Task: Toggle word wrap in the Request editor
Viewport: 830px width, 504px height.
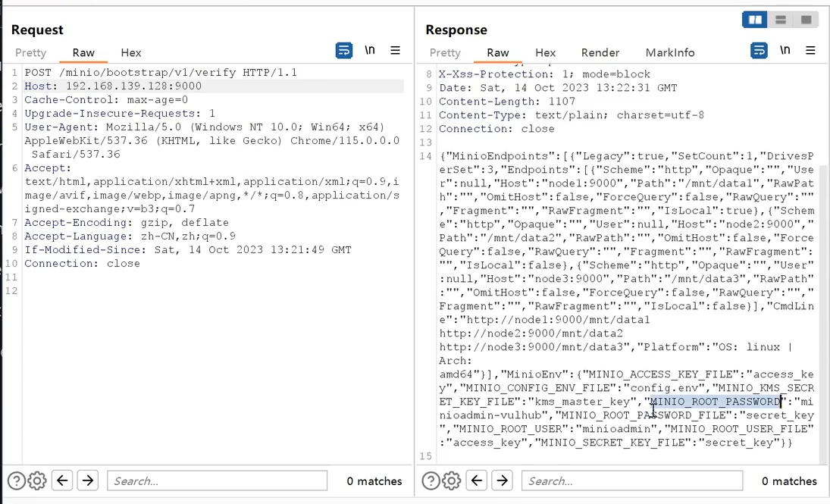Action: [344, 50]
